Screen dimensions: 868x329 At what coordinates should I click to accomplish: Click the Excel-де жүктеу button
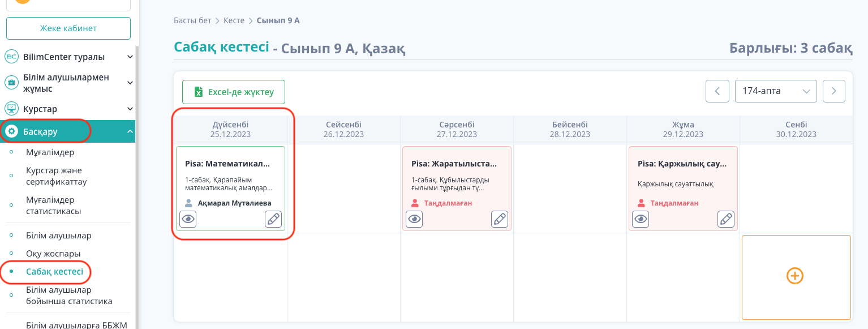click(234, 92)
